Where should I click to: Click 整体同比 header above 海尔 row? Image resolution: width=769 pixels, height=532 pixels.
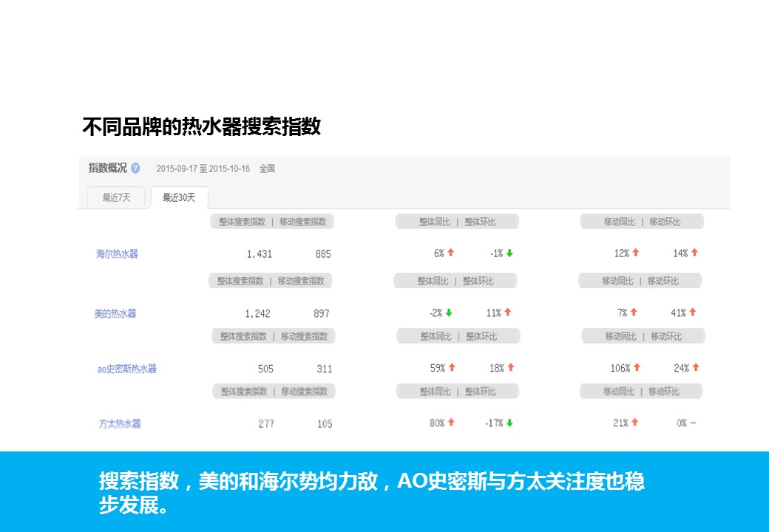point(435,222)
